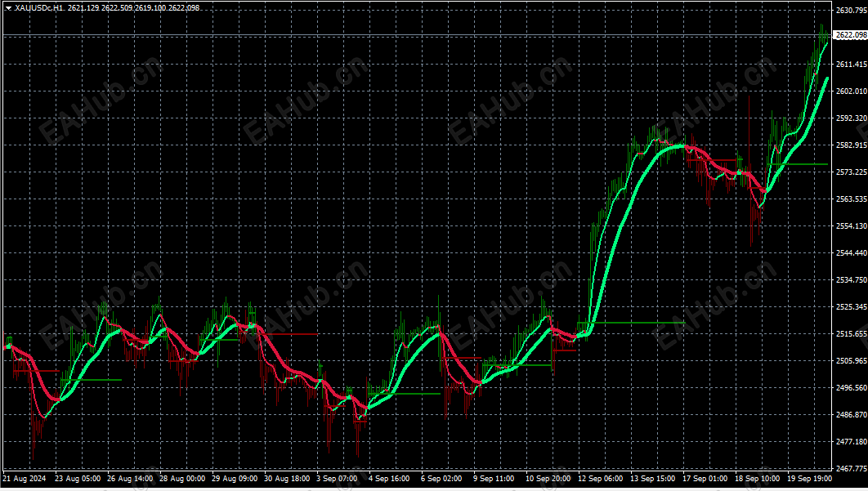868x491 pixels.
Task: Click price scale label 2534.750
Action: click(852, 280)
